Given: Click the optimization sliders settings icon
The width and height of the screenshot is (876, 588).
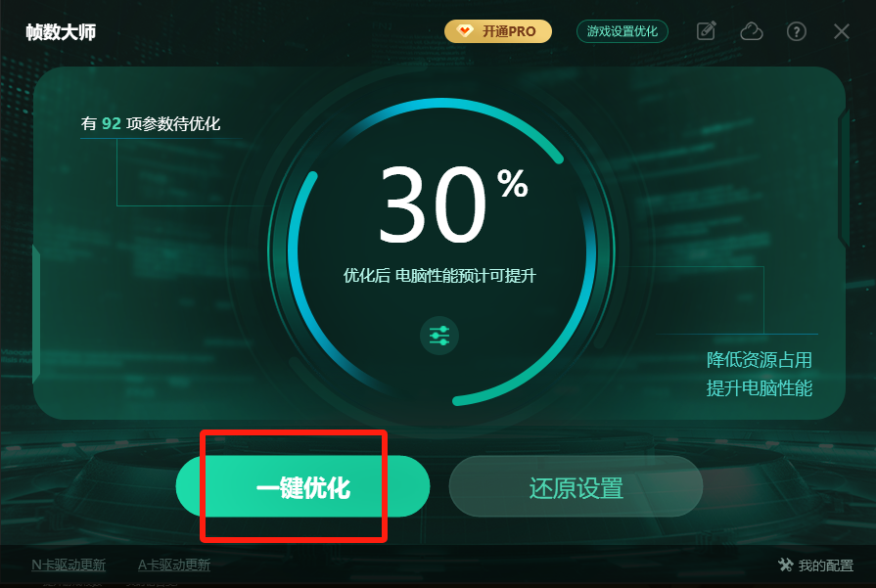Looking at the screenshot, I should [439, 336].
